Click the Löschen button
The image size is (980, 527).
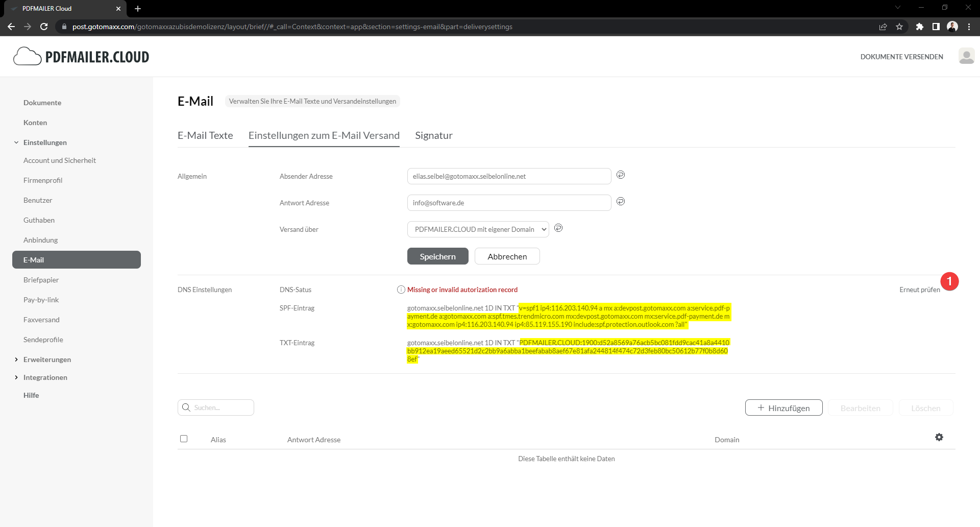click(926, 408)
